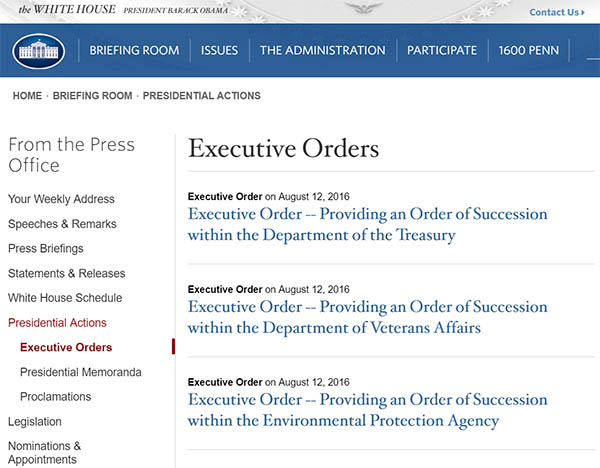Viewport: 600px width, 468px height.
Task: Open Your Weekly Address in sidebar
Action: (x=61, y=199)
